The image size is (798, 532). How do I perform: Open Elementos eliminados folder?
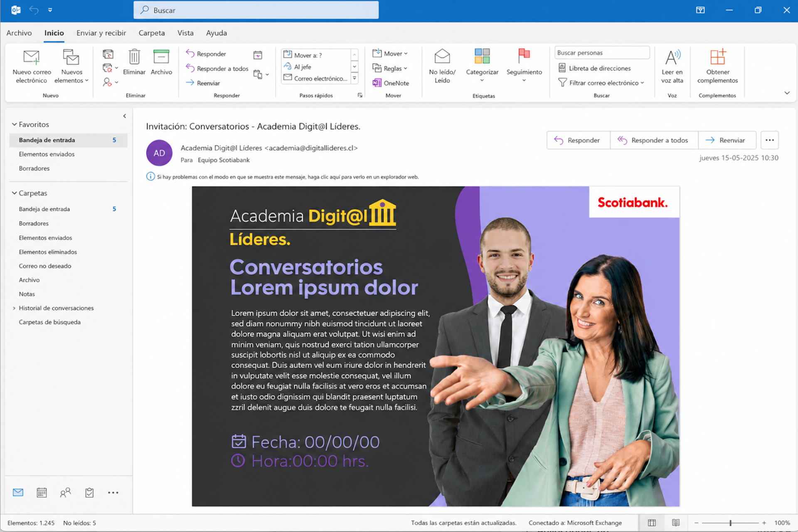tap(48, 252)
